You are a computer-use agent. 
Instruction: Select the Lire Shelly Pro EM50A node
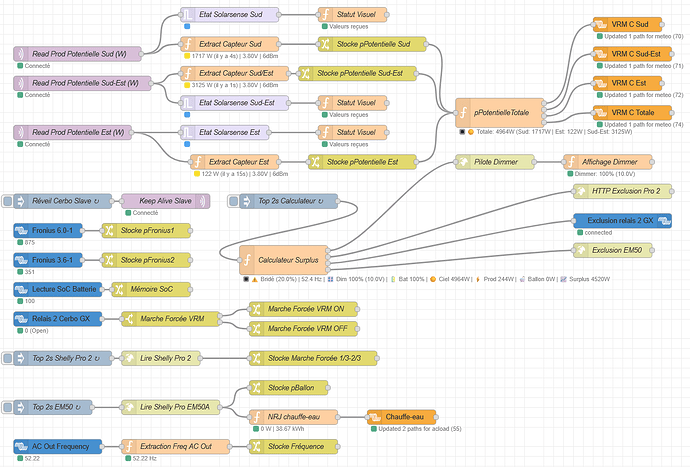[x=171, y=408]
